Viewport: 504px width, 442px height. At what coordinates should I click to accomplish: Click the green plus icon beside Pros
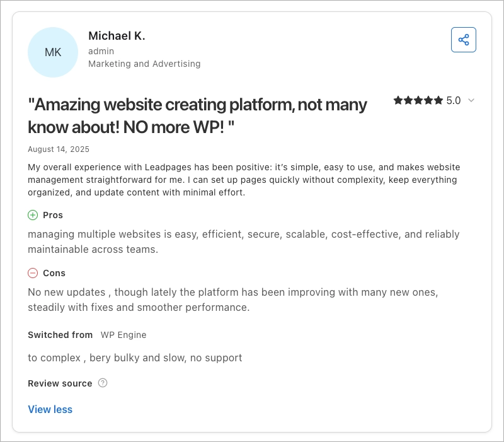click(x=32, y=215)
